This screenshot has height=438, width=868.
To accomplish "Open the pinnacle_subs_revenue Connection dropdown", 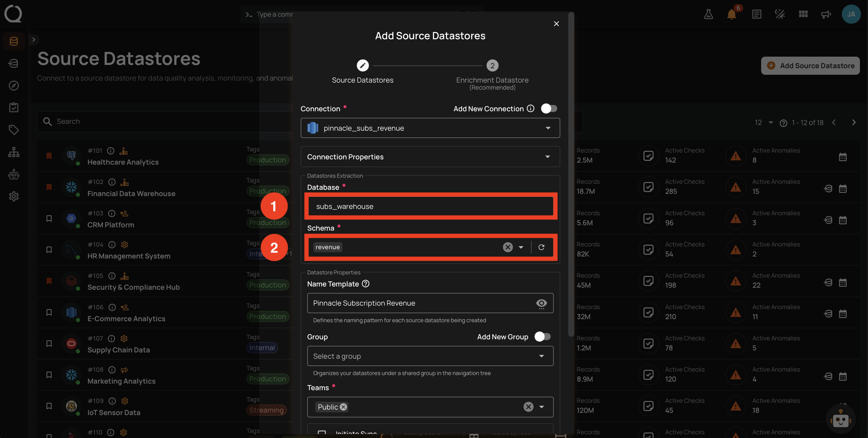I will [x=430, y=128].
